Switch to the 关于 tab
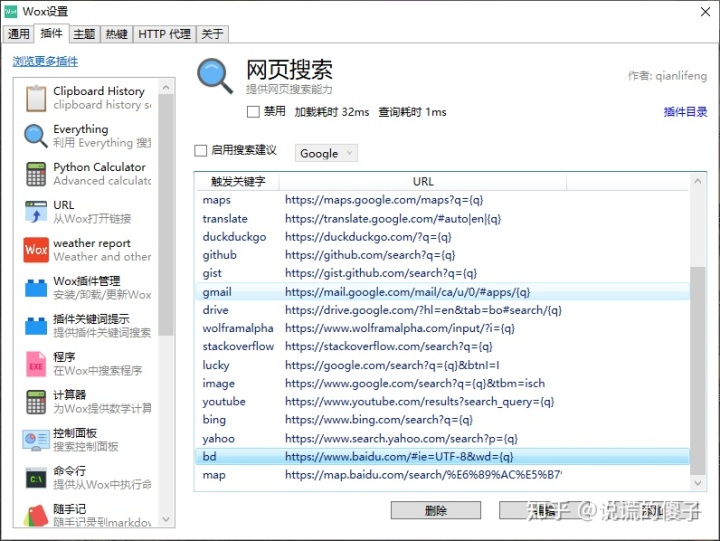The width and height of the screenshot is (720, 541). coord(212,34)
